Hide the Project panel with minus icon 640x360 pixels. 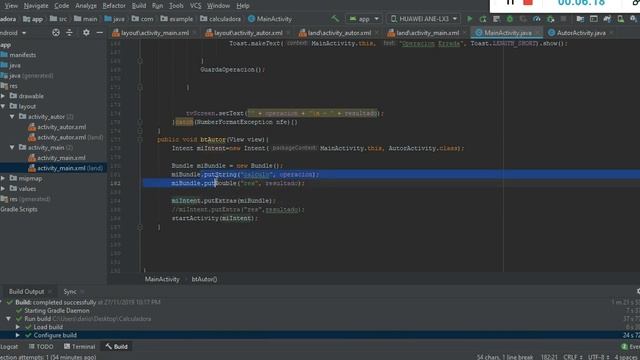(100, 32)
